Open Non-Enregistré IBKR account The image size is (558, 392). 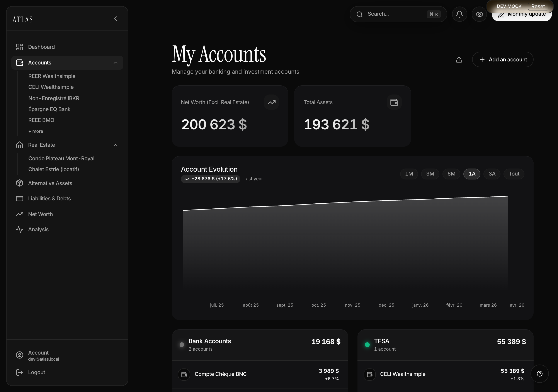pos(54,98)
